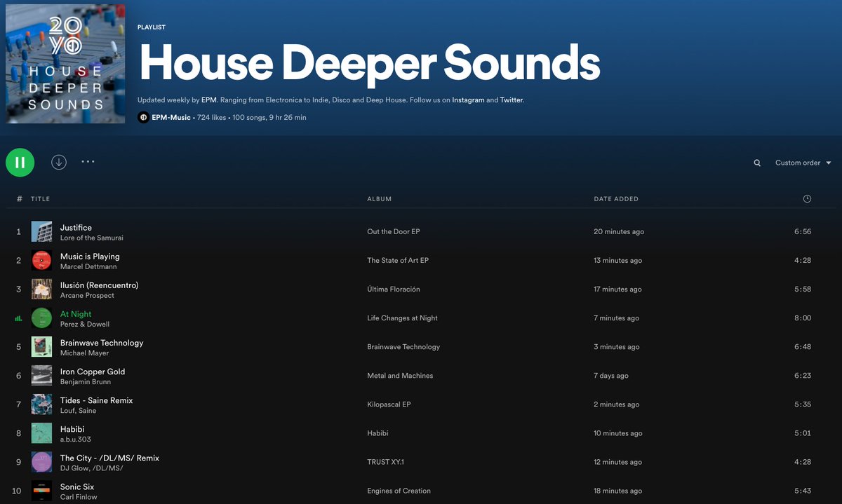Open artist Carl Finlow

[79, 497]
